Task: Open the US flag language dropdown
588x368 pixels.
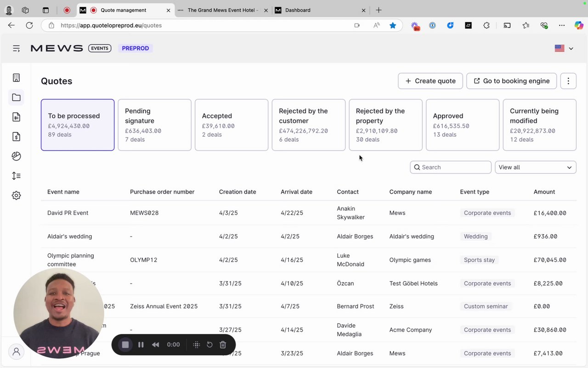Action: coord(564,48)
